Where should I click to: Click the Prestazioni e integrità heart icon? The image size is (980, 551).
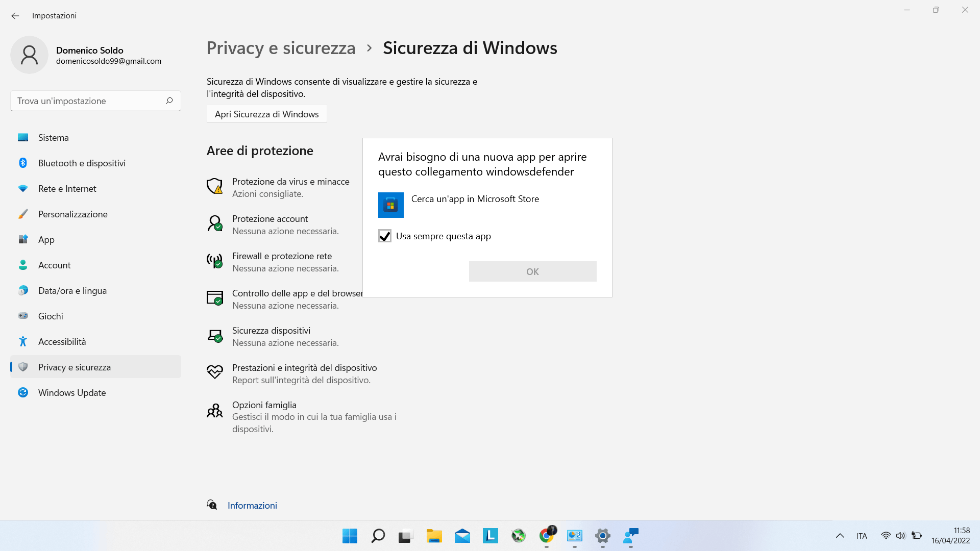(x=214, y=372)
